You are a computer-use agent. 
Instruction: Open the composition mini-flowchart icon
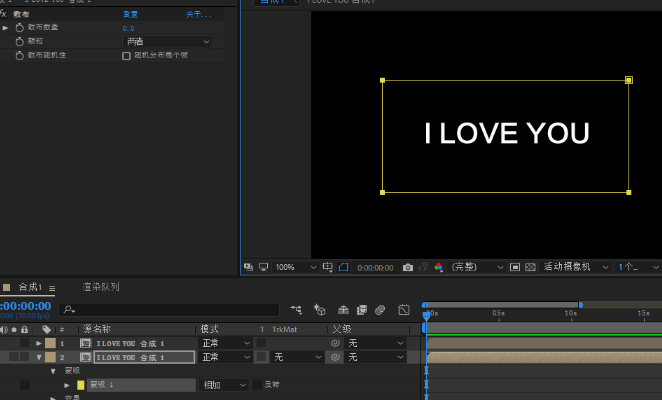click(x=296, y=310)
